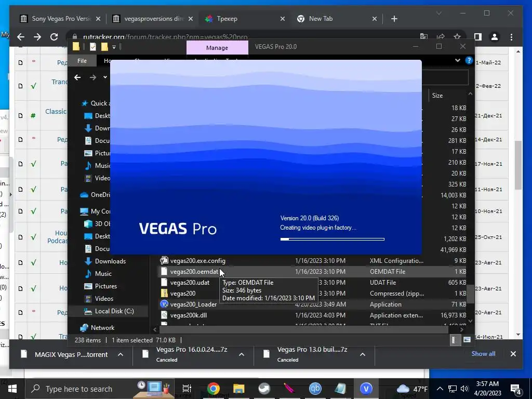Bookmark this page with the star icon
Screen dimensions: 532x399
tap(457, 37)
